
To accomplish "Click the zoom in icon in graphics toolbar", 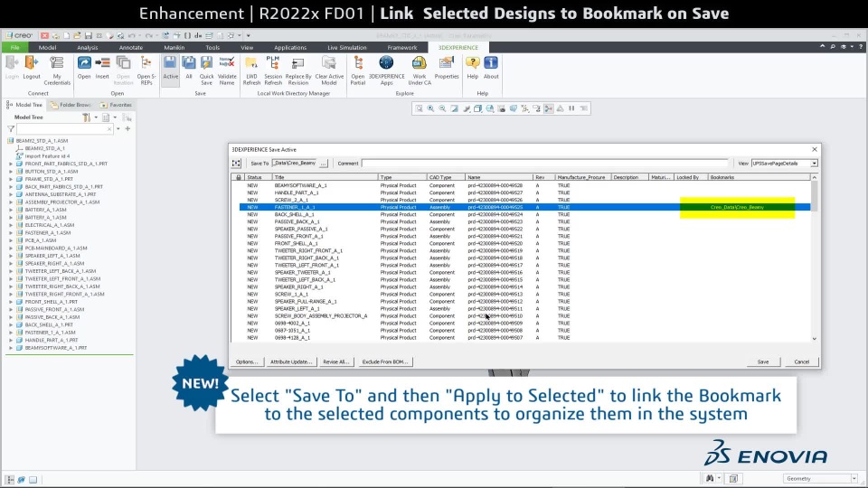I will [x=430, y=108].
